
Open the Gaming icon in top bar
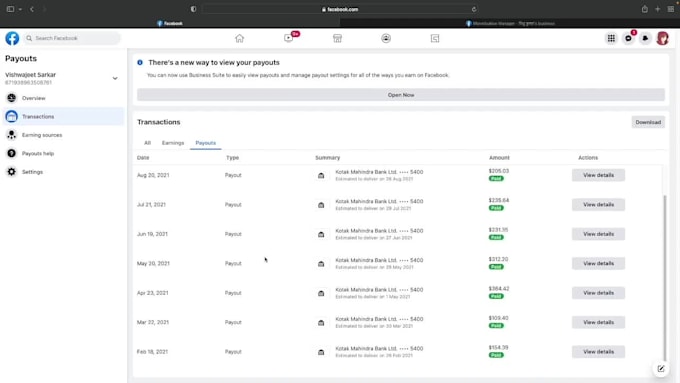pos(435,38)
